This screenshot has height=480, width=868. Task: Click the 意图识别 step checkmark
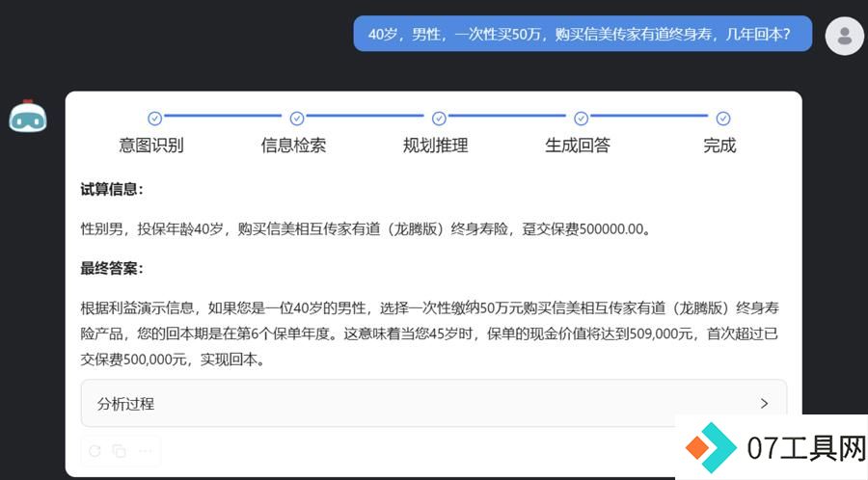(154, 119)
